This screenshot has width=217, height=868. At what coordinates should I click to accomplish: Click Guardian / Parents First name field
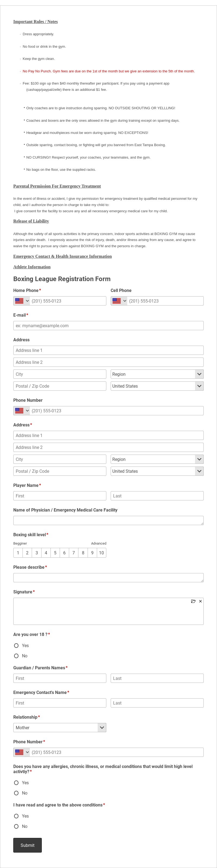(60, 678)
